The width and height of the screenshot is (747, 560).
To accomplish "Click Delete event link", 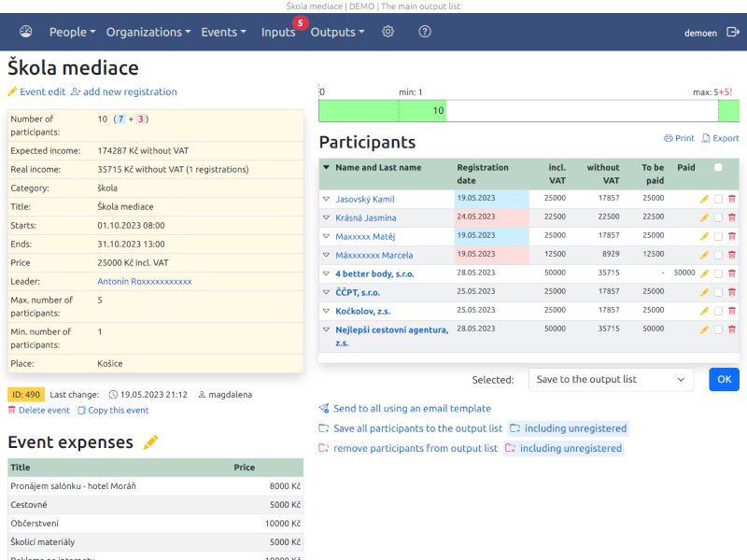I will [39, 410].
